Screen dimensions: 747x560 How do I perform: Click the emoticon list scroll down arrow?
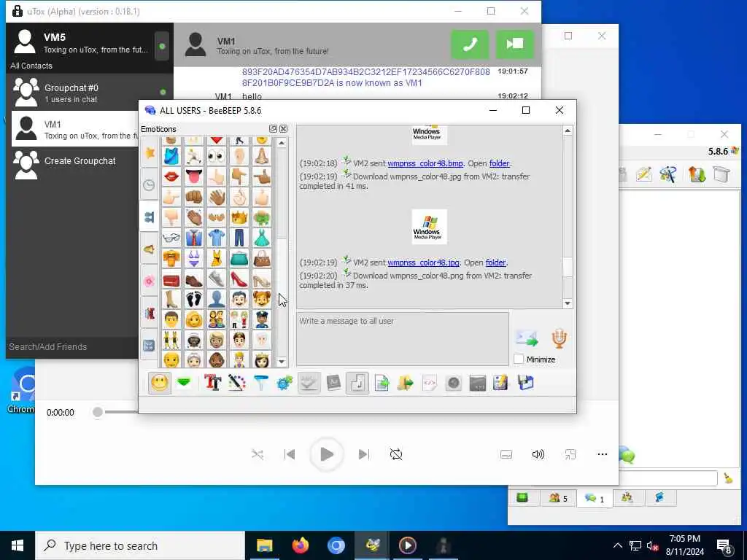tap(282, 362)
